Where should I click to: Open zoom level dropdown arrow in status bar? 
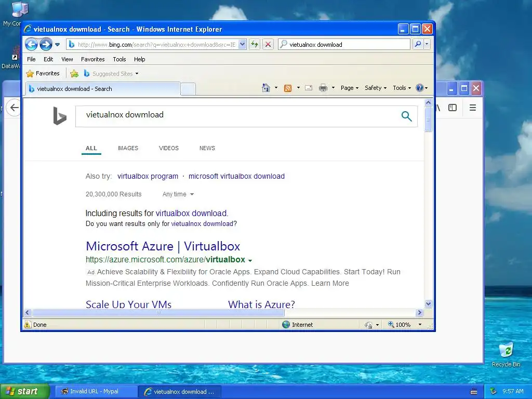point(420,325)
